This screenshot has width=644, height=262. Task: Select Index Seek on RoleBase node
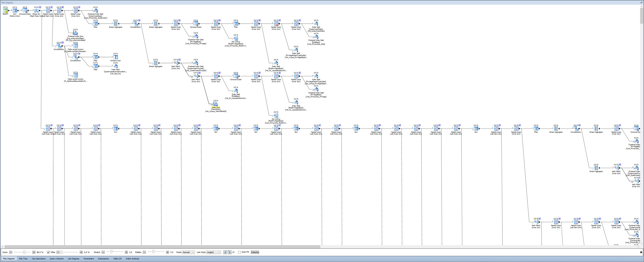[236, 91]
